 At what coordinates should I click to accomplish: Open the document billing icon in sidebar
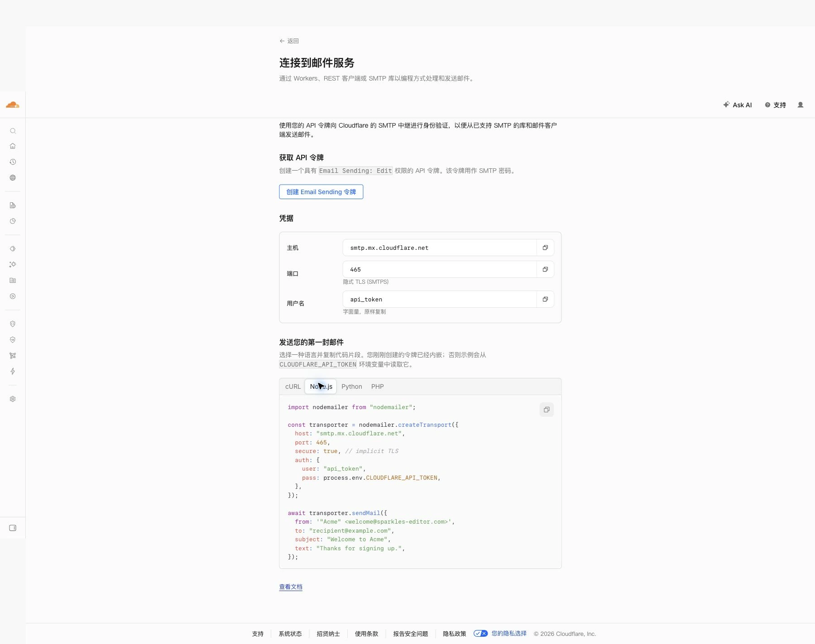click(13, 205)
